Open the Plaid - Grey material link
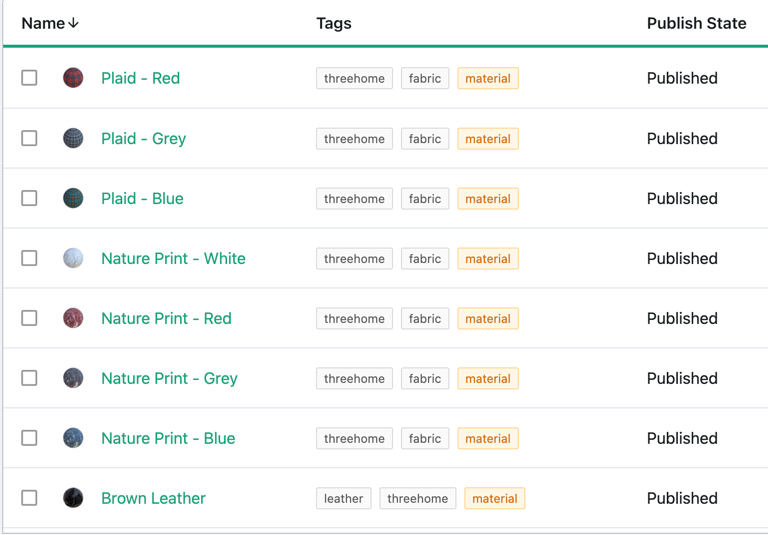 coord(144,139)
